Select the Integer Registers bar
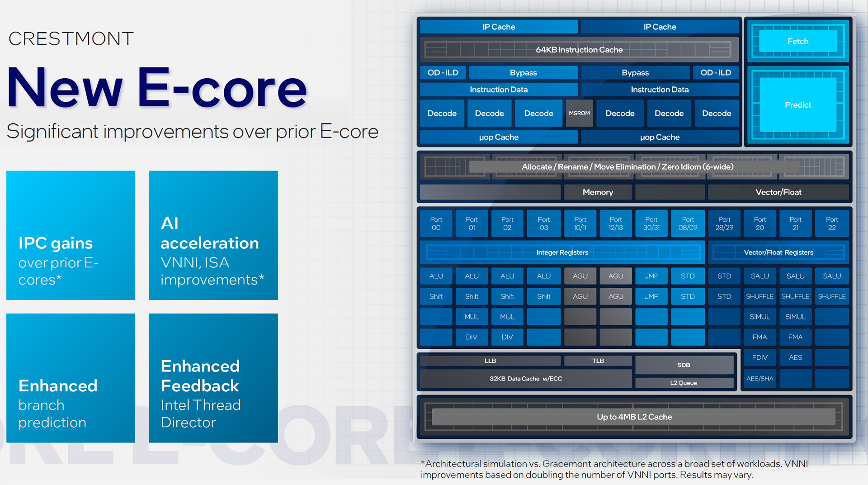Viewport: 868px width, 485px height. (562, 252)
